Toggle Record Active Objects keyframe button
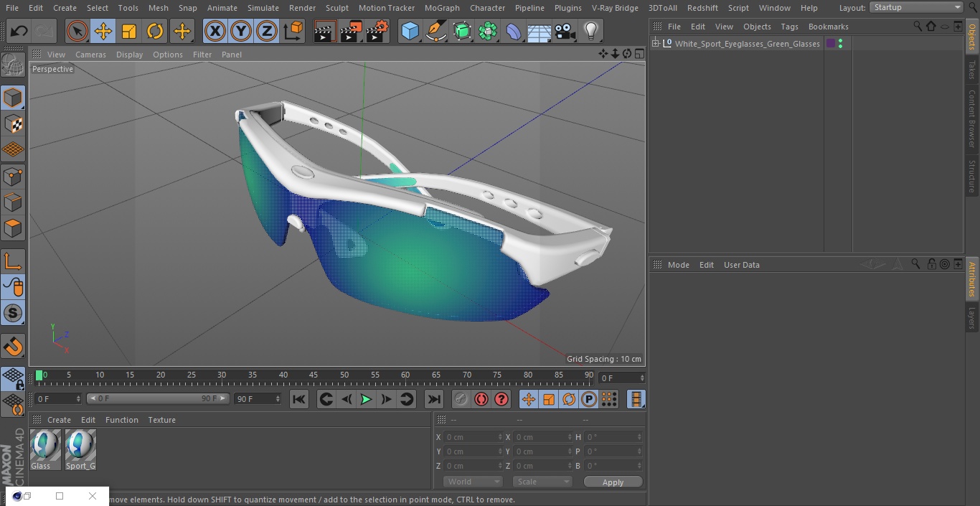Image resolution: width=980 pixels, height=506 pixels. [461, 399]
